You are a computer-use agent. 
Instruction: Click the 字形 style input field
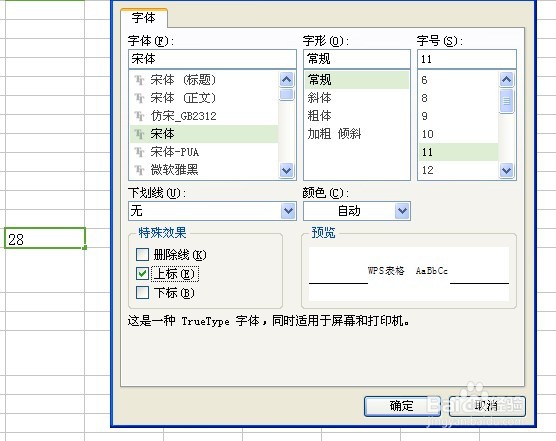[357, 59]
